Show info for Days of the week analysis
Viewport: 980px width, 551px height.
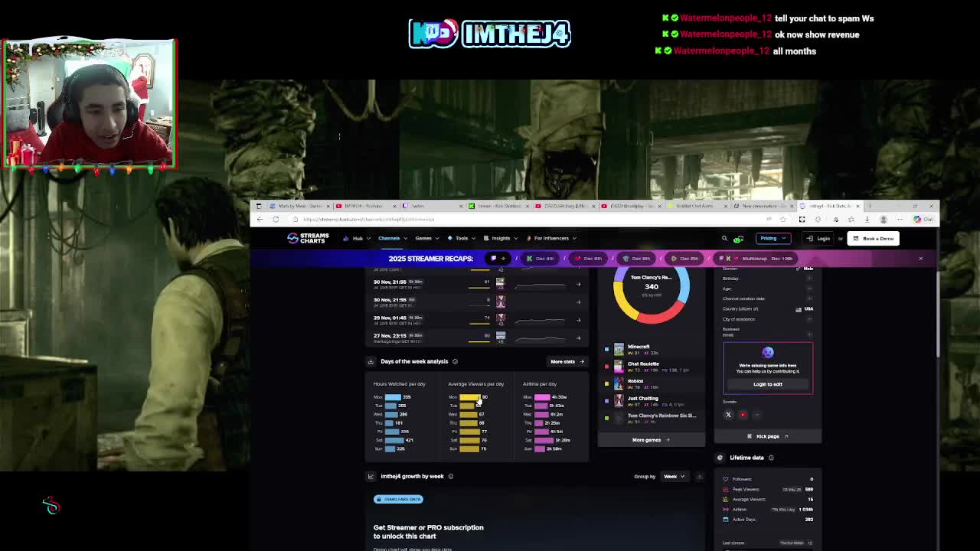pos(455,361)
